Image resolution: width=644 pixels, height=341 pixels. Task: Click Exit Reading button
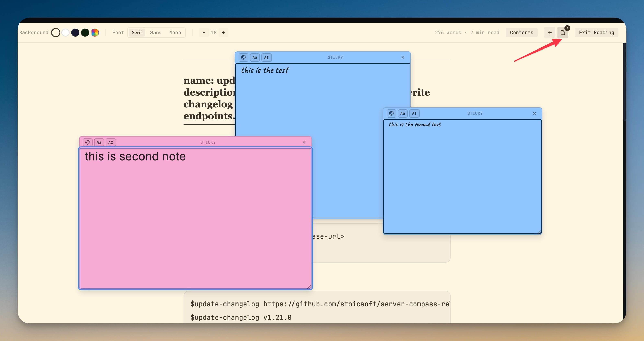597,33
